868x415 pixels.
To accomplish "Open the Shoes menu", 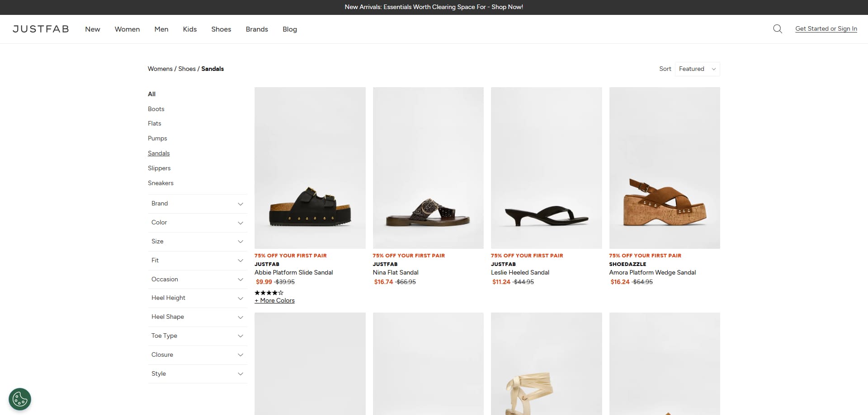I will coord(221,29).
